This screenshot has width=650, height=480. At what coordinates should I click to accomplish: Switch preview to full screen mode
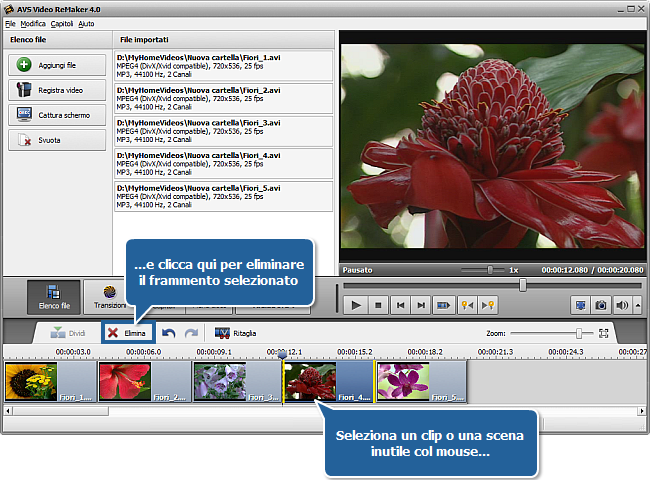(580, 305)
